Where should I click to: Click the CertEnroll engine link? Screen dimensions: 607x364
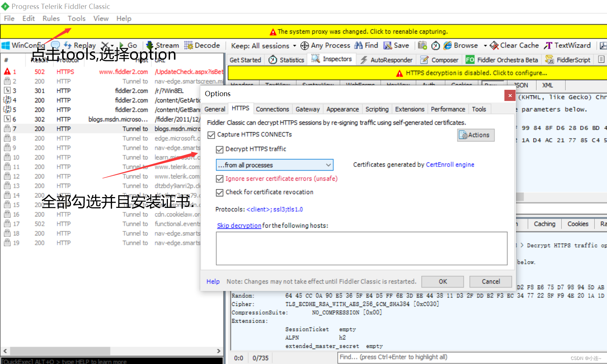(450, 165)
